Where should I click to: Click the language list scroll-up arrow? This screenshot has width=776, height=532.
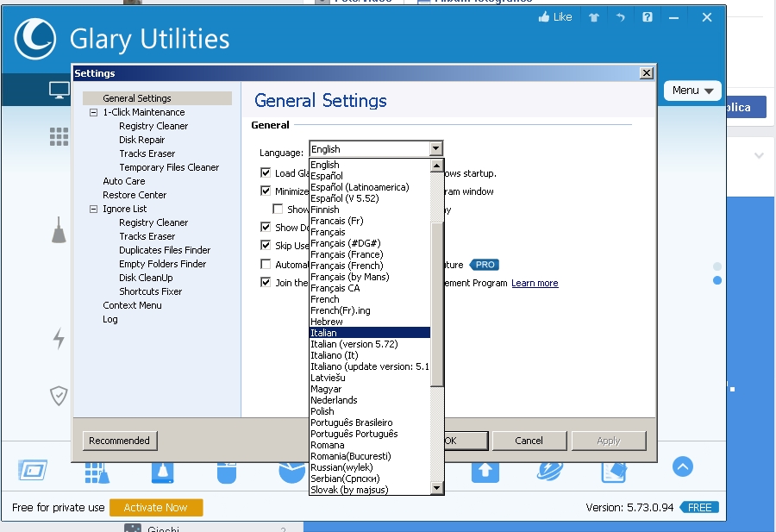[x=436, y=166]
